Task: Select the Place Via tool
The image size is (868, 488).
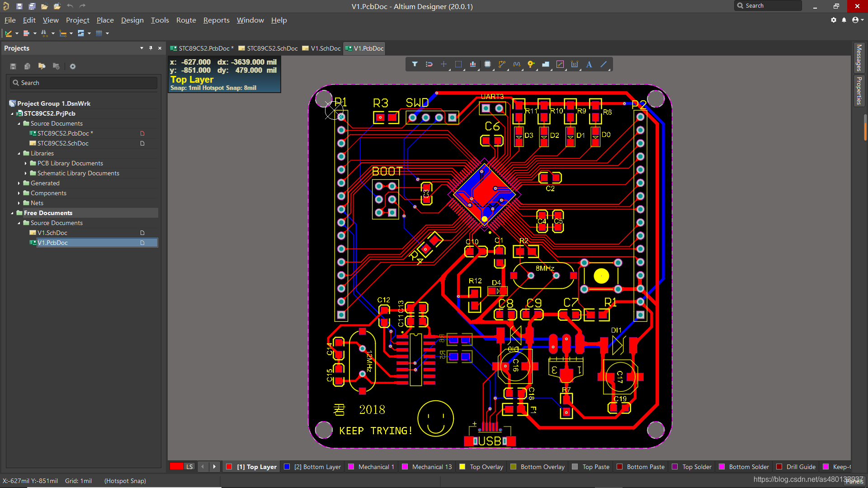Action: [x=531, y=64]
